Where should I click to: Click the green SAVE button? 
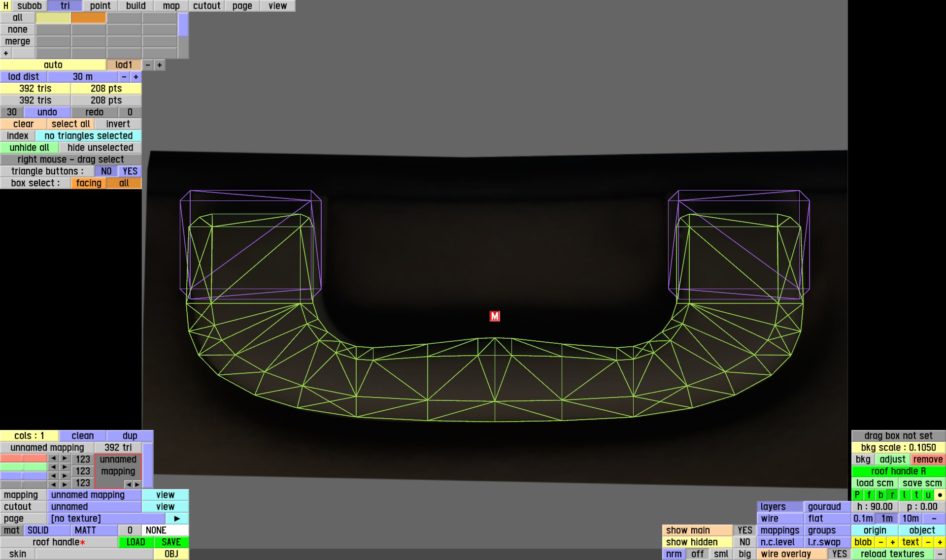coord(171,542)
